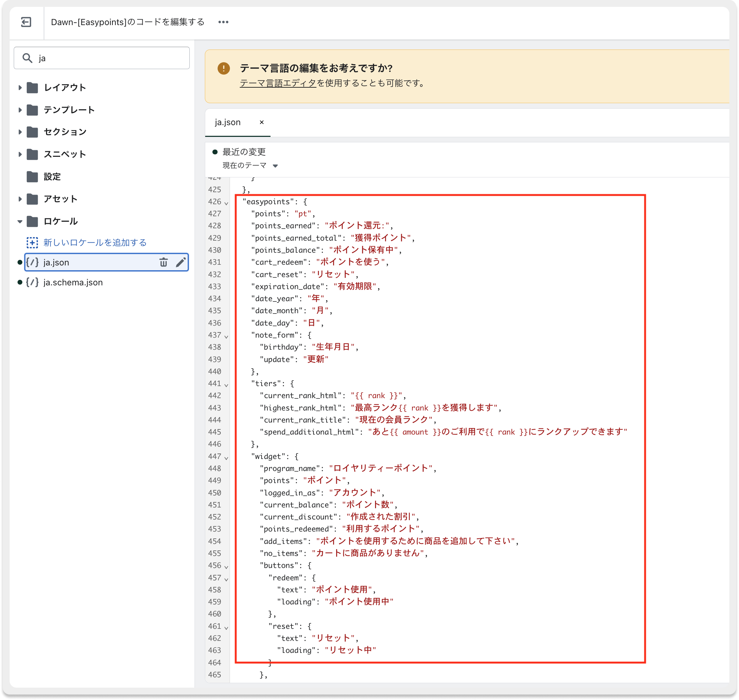This screenshot has height=700, width=739.
Task: Switch to the ja.json tab
Action: point(228,122)
